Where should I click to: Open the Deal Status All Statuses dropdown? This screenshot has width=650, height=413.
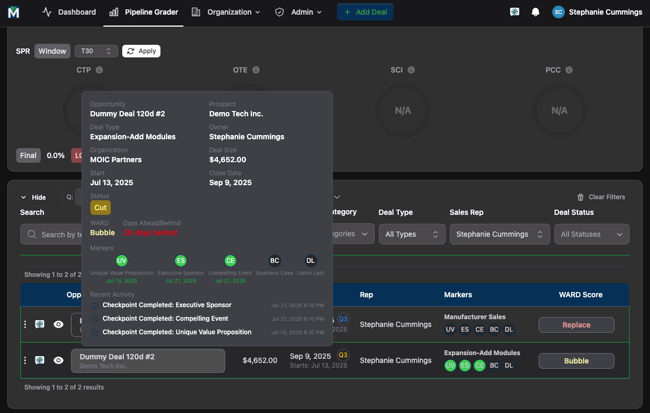(591, 234)
